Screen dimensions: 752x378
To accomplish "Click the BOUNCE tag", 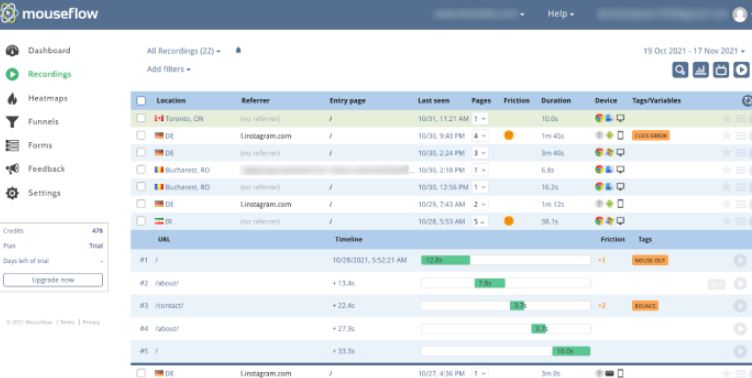I will (x=645, y=306).
